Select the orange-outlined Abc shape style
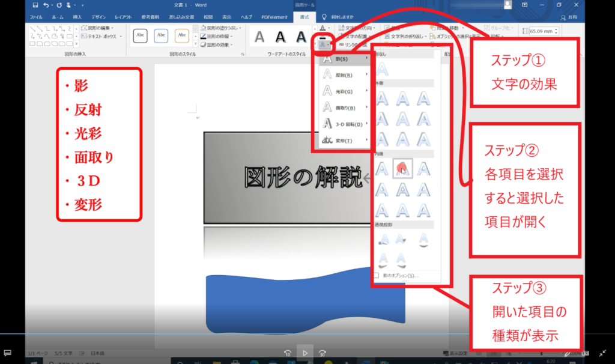The image size is (615, 364). [x=182, y=35]
